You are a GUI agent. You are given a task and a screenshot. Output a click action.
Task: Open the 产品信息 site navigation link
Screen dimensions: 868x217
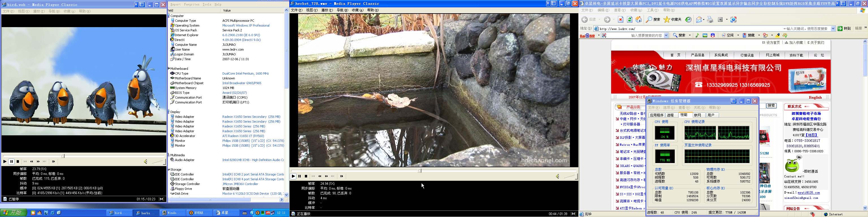click(698, 55)
